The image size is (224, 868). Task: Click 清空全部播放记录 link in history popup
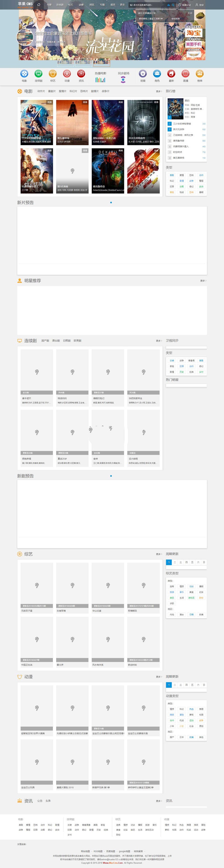147,13
